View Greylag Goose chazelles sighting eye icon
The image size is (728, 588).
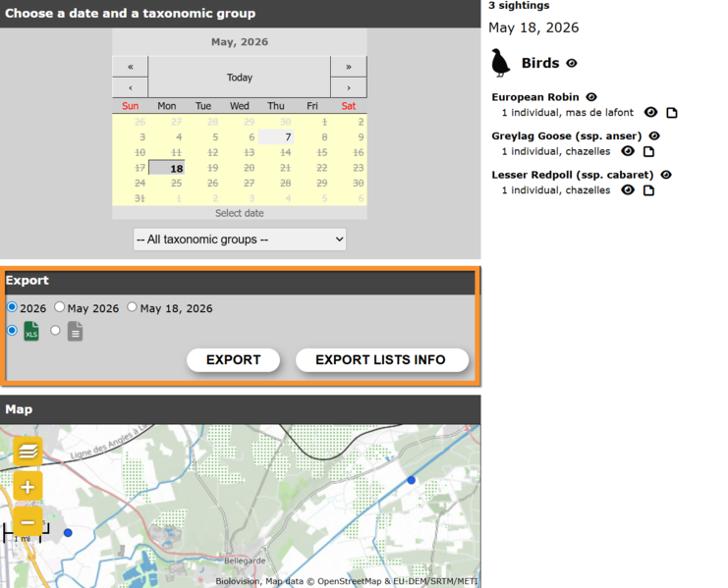(628, 151)
